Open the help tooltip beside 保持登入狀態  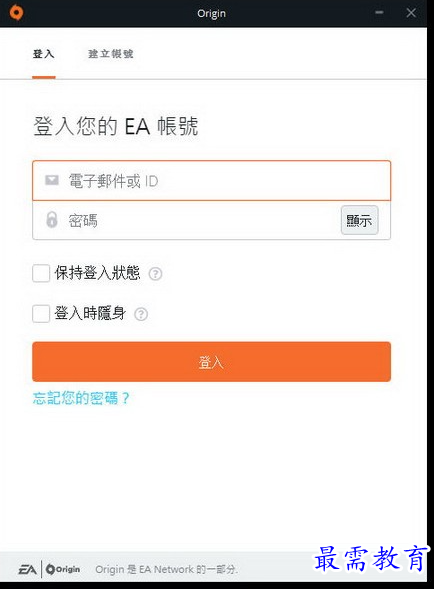pyautogui.click(x=155, y=274)
